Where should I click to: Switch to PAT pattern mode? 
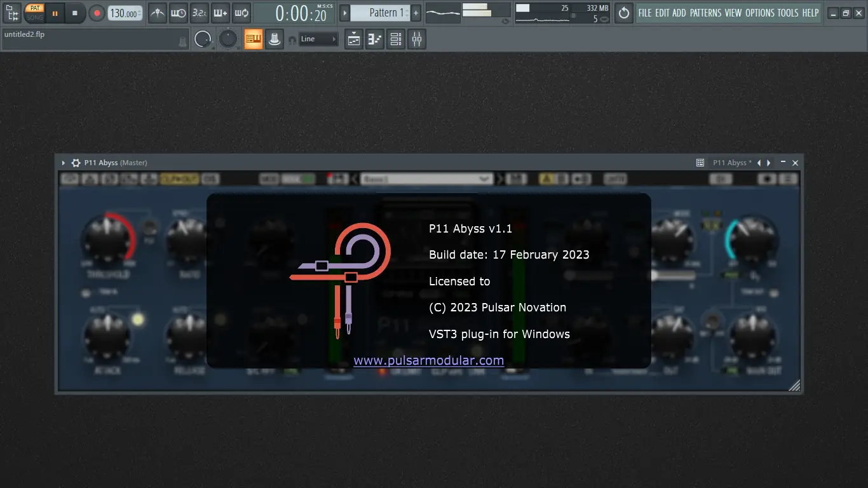34,8
